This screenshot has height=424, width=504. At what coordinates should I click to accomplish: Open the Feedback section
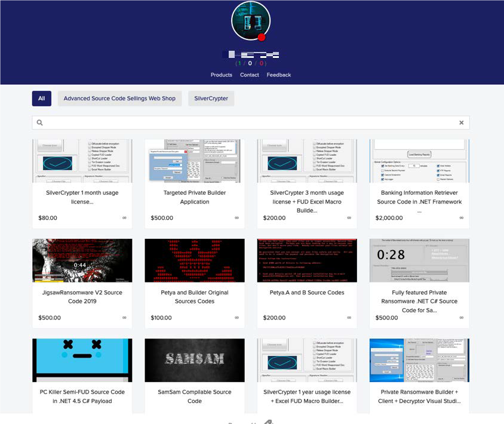click(x=279, y=75)
